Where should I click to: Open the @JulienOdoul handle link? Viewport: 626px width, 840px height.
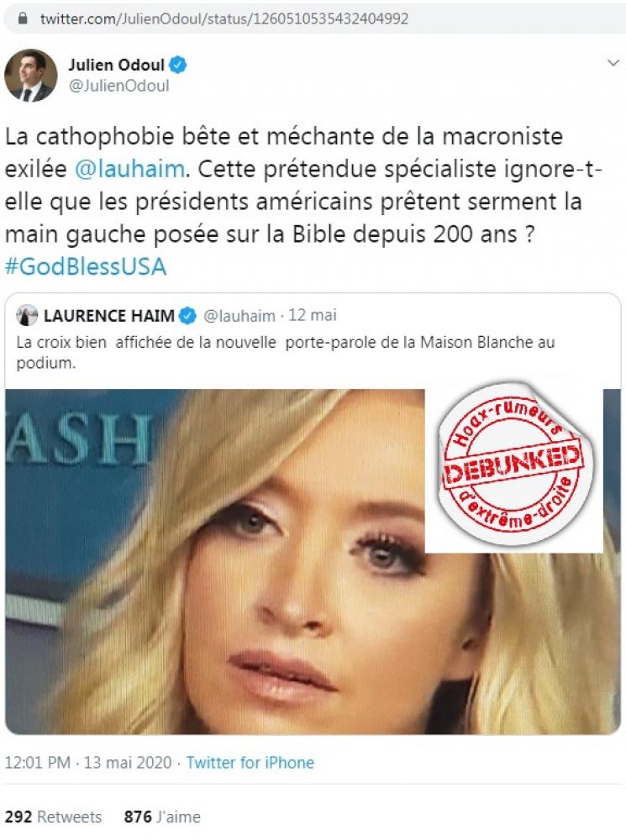pyautogui.click(x=118, y=86)
